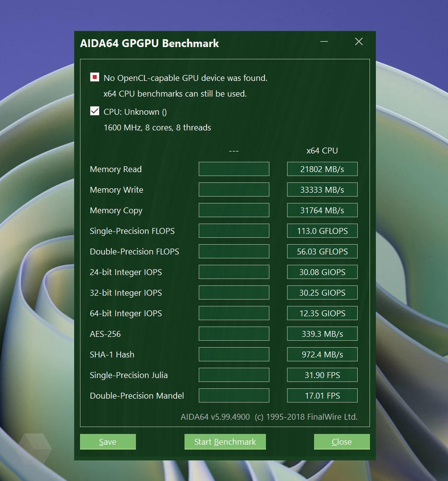Click the SHA-1 Hash 972.4 MB/s result
Viewport: 448px width, 481px height.
click(322, 354)
